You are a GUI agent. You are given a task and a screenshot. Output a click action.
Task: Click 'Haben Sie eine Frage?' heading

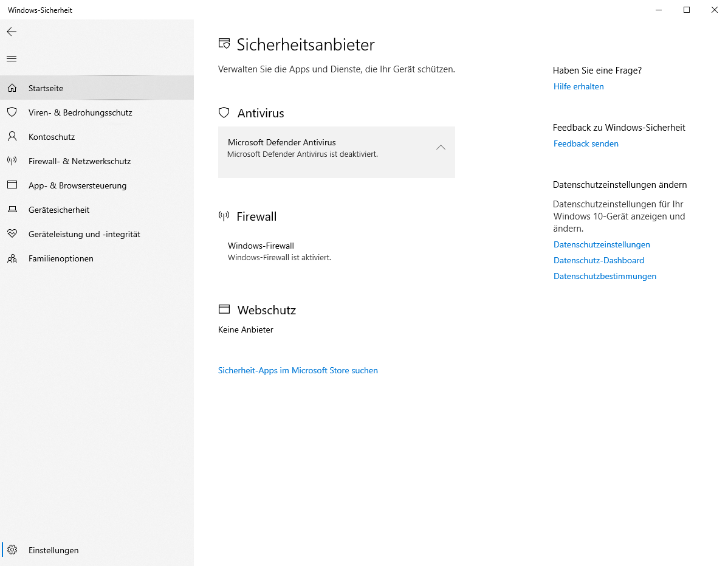(597, 70)
